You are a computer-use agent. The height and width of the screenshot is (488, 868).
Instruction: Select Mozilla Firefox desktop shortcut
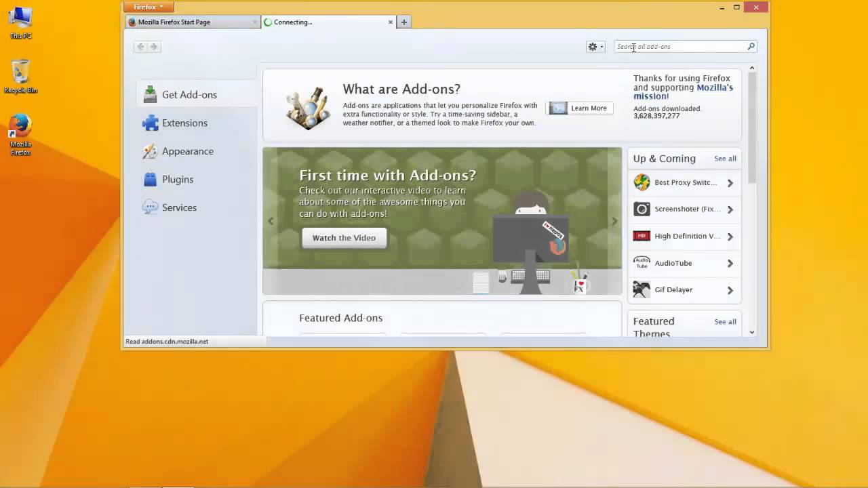(x=20, y=135)
